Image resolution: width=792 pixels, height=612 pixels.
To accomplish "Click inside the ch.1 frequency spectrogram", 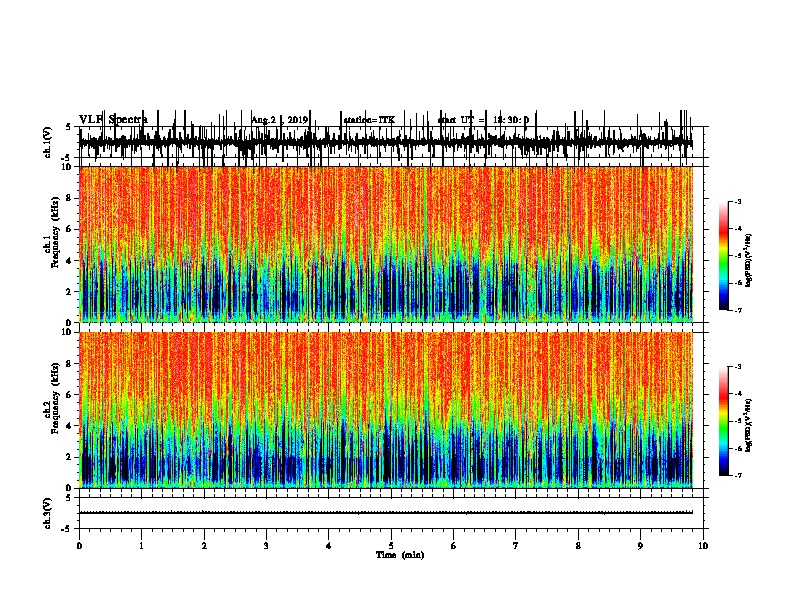I will pos(386,244).
